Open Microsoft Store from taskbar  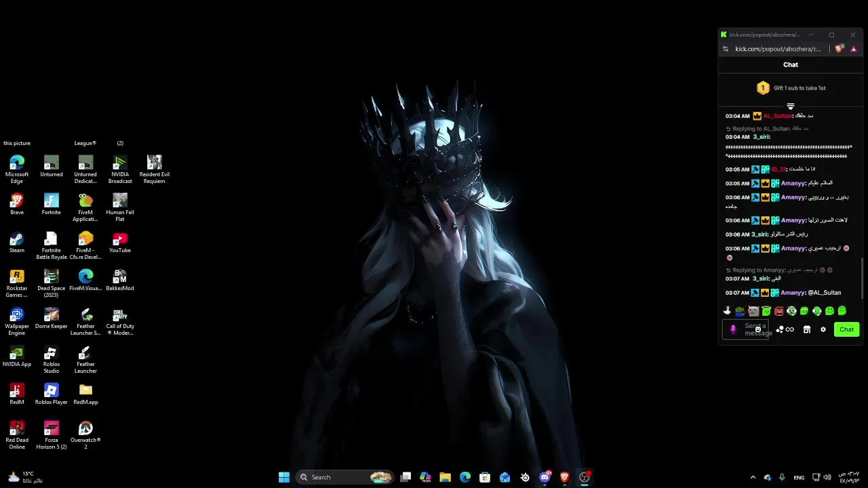click(x=485, y=477)
